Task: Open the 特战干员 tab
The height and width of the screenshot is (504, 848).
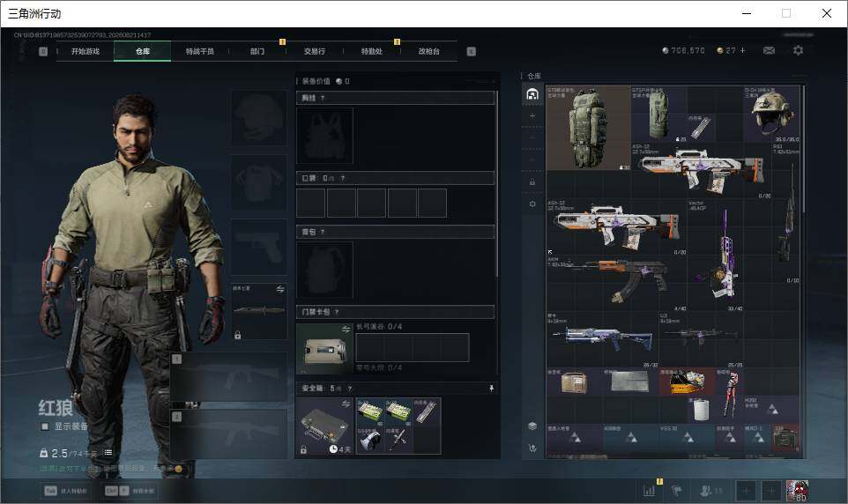Action: coord(200,51)
